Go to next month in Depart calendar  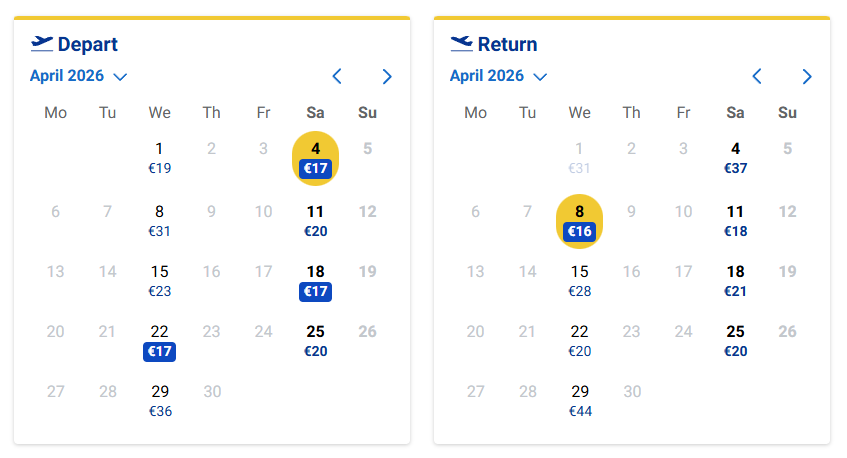click(x=387, y=76)
